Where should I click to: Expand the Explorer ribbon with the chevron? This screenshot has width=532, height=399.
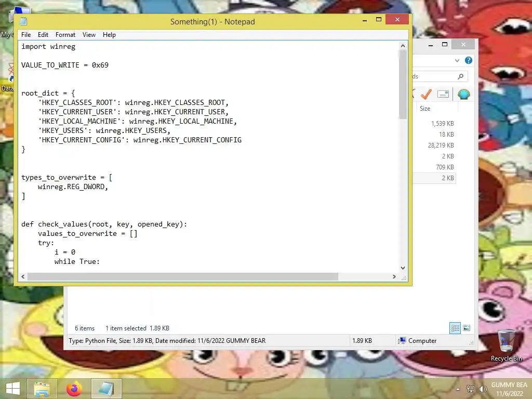pyautogui.click(x=457, y=60)
